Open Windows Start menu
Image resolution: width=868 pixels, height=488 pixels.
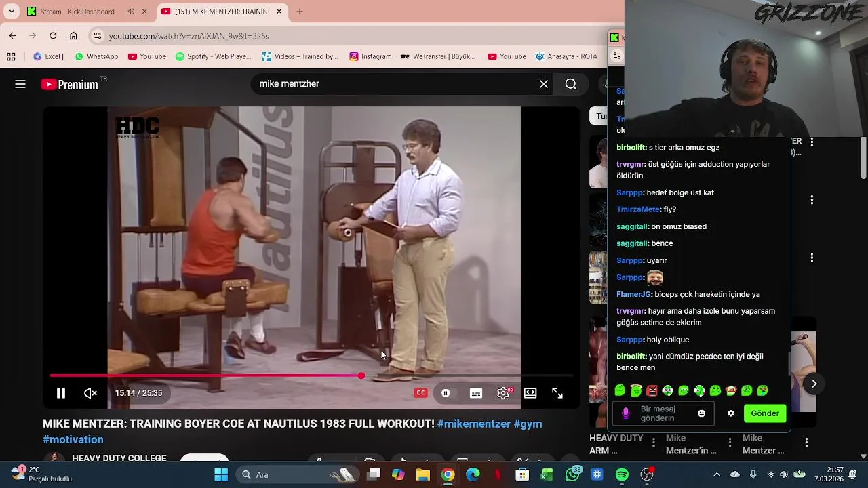coord(221,474)
